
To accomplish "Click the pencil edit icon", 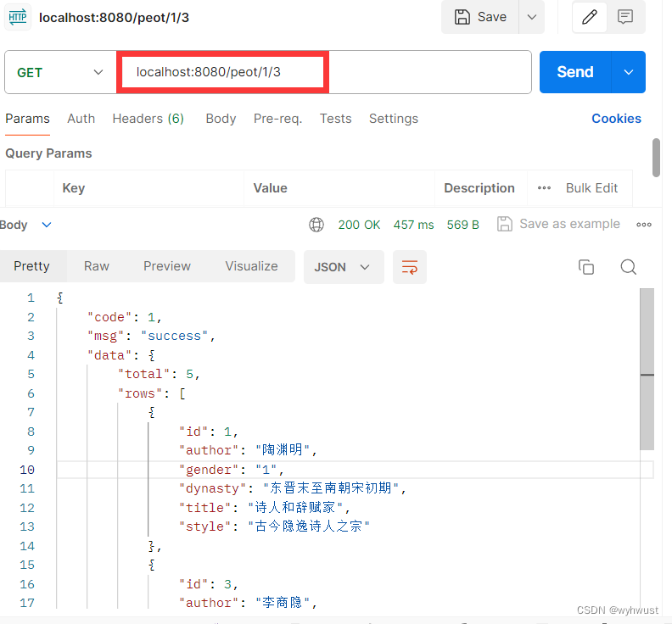I will (590, 17).
